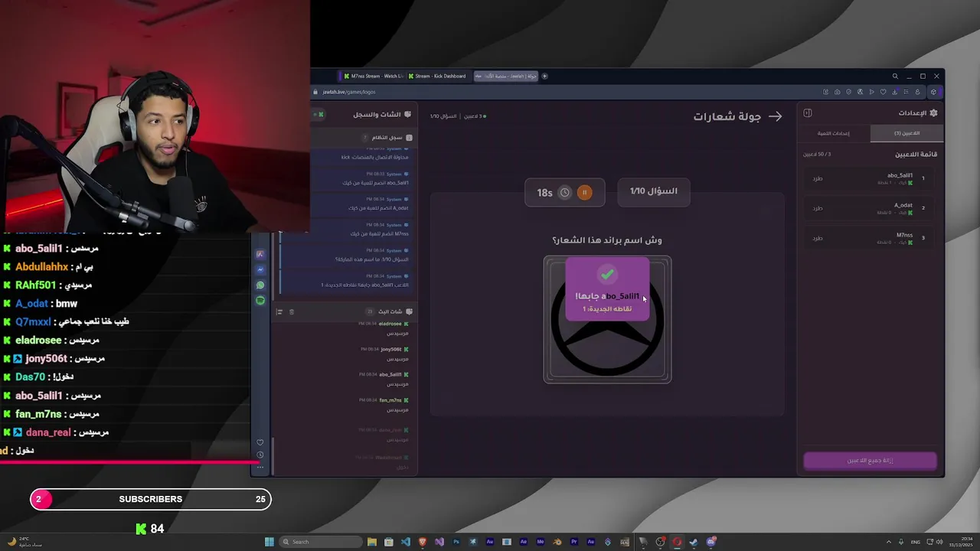
Task: Collapse the settings panel with the sidebar icon
Action: tap(807, 113)
